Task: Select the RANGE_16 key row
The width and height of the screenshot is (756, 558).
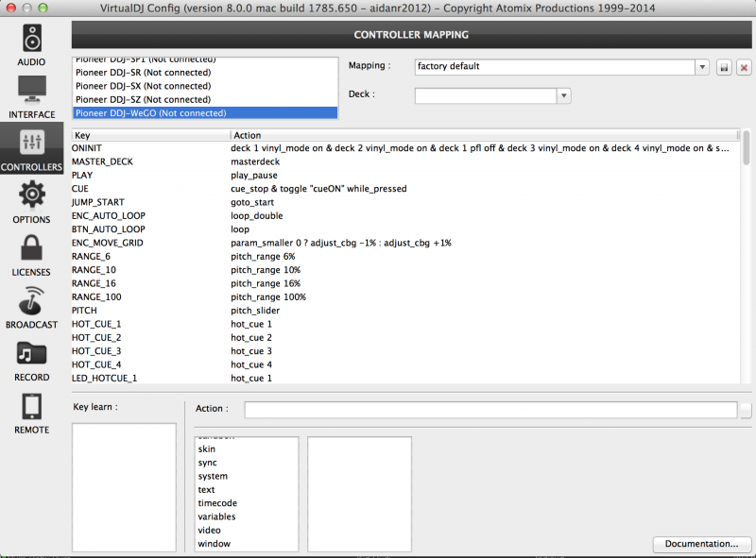Action: pos(405,283)
